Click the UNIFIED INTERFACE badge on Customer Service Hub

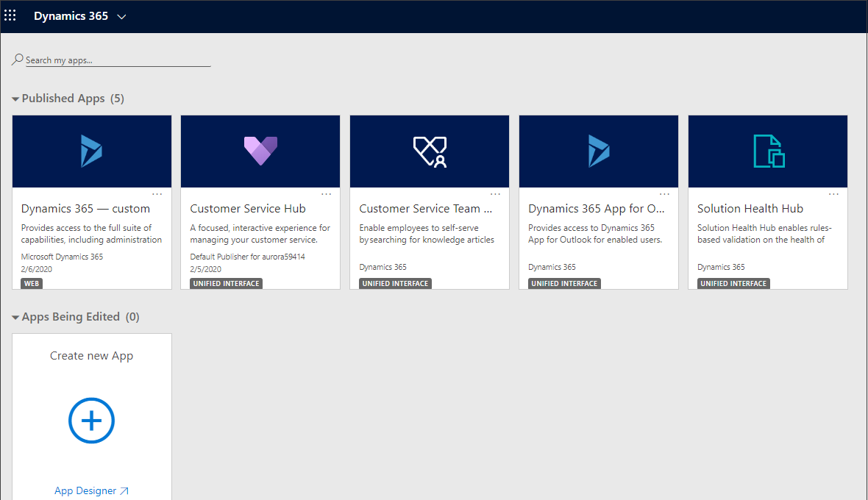tap(226, 283)
